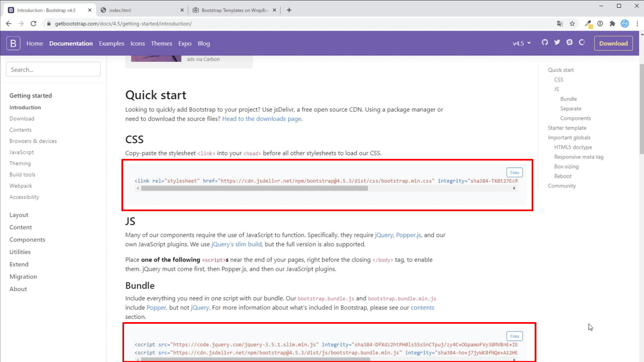Screen dimensions: 644x362
Task: Click Documentation in the navbar
Action: click(x=71, y=43)
